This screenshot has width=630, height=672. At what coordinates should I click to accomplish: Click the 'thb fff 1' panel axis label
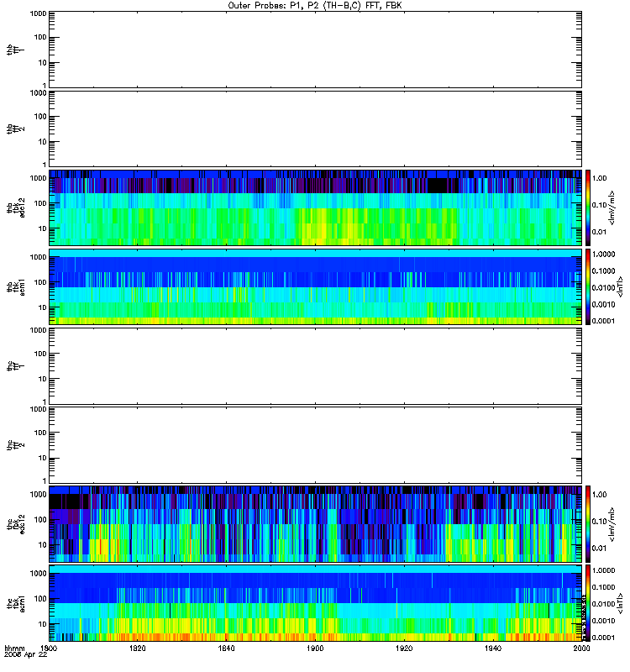coord(15,50)
